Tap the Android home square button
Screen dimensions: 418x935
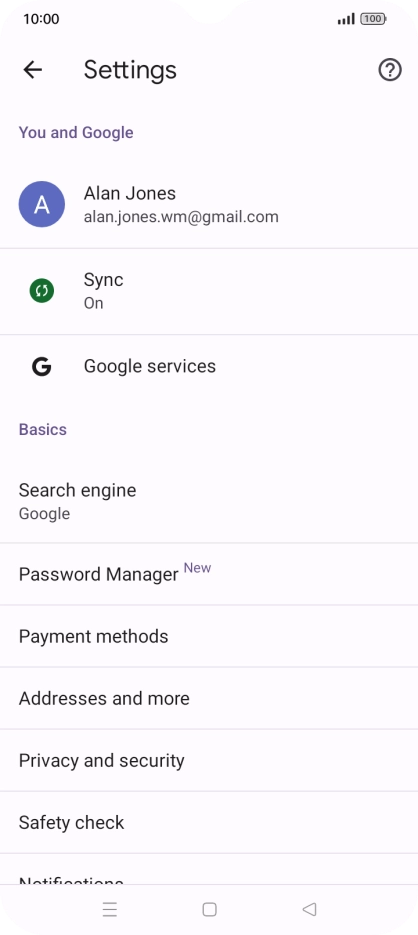[209, 909]
